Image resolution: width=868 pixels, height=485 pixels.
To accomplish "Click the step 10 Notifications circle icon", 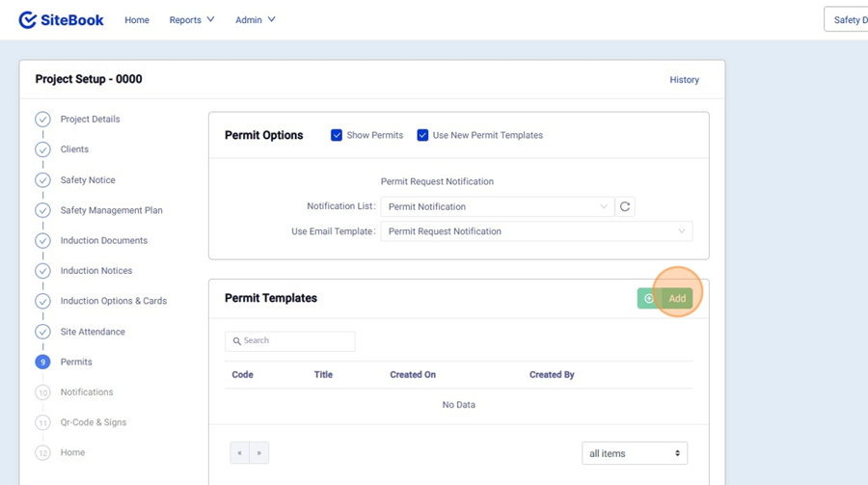I will pyautogui.click(x=42, y=392).
